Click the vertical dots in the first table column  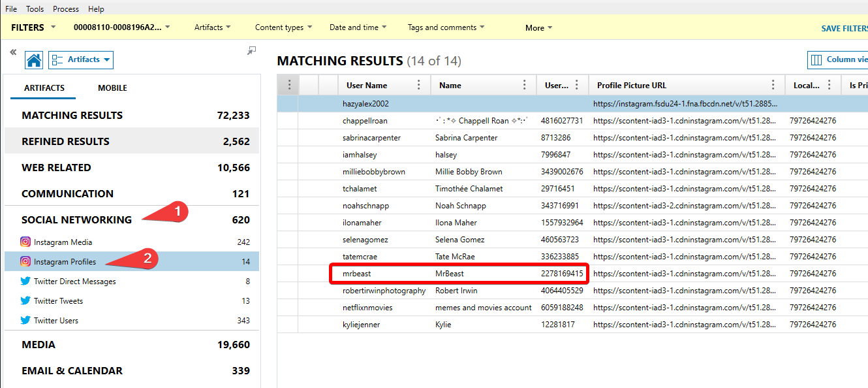pyautogui.click(x=288, y=85)
